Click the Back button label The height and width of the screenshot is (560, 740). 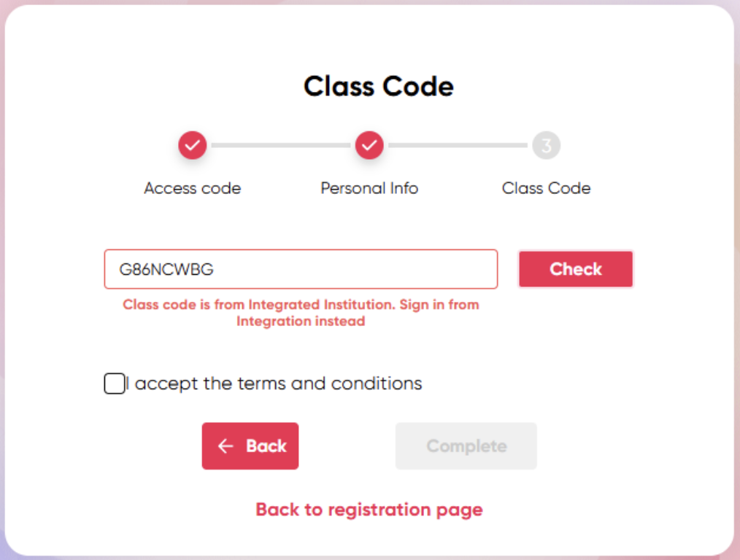point(266,446)
